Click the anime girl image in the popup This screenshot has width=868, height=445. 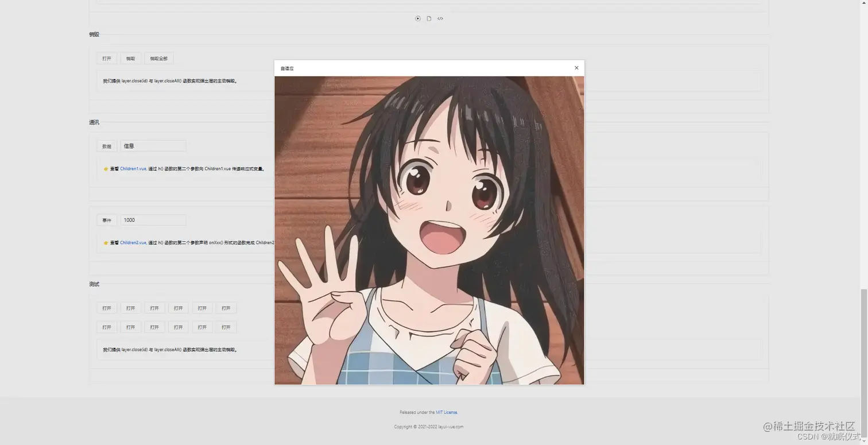(x=429, y=230)
